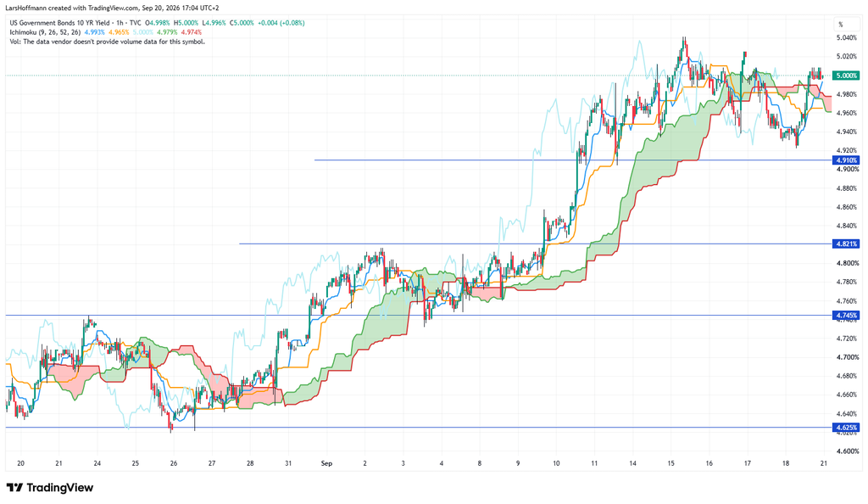Click the red 4.974% leading span value
The height and width of the screenshot is (504, 868).
click(x=191, y=32)
